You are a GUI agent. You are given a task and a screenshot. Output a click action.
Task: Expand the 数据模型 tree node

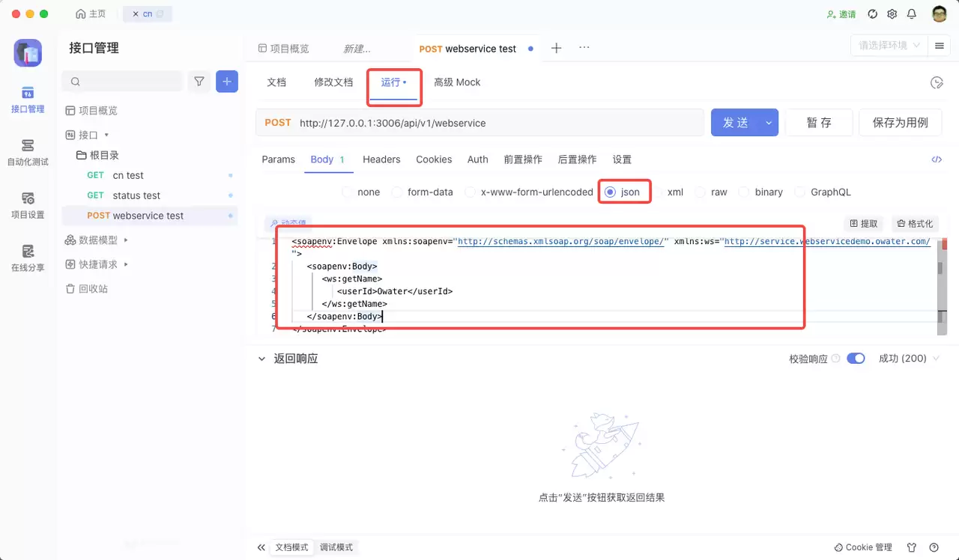[126, 240]
